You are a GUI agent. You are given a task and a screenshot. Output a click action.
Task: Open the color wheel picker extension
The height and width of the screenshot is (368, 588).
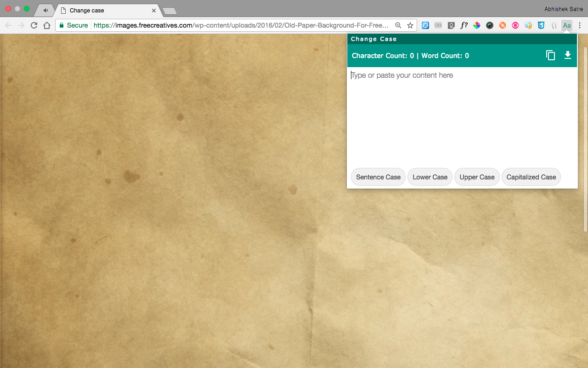477,25
